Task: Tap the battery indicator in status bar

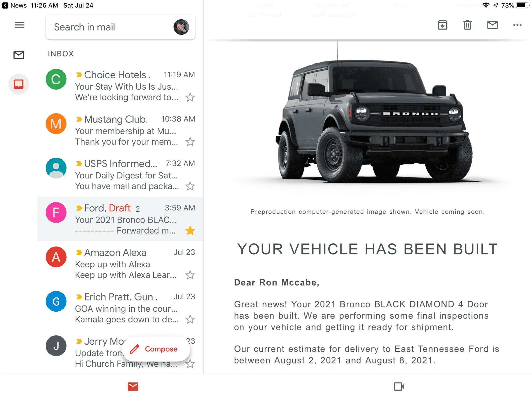Action: pyautogui.click(x=522, y=5)
